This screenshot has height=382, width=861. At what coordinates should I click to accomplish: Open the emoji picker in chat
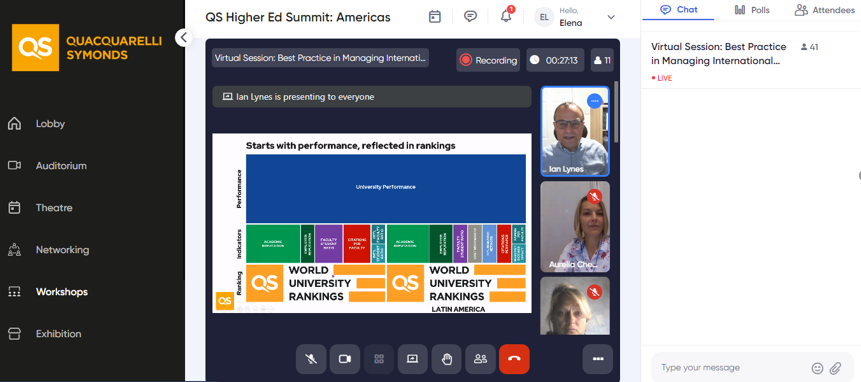point(817,368)
